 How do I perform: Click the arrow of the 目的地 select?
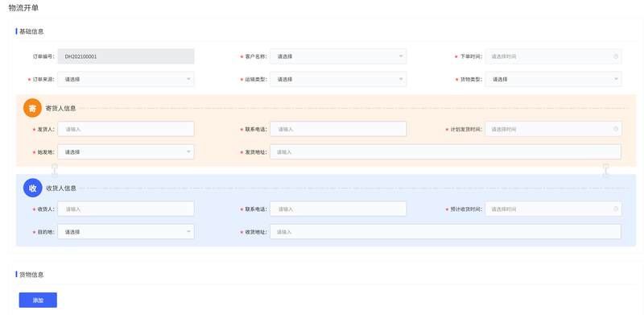coord(188,231)
